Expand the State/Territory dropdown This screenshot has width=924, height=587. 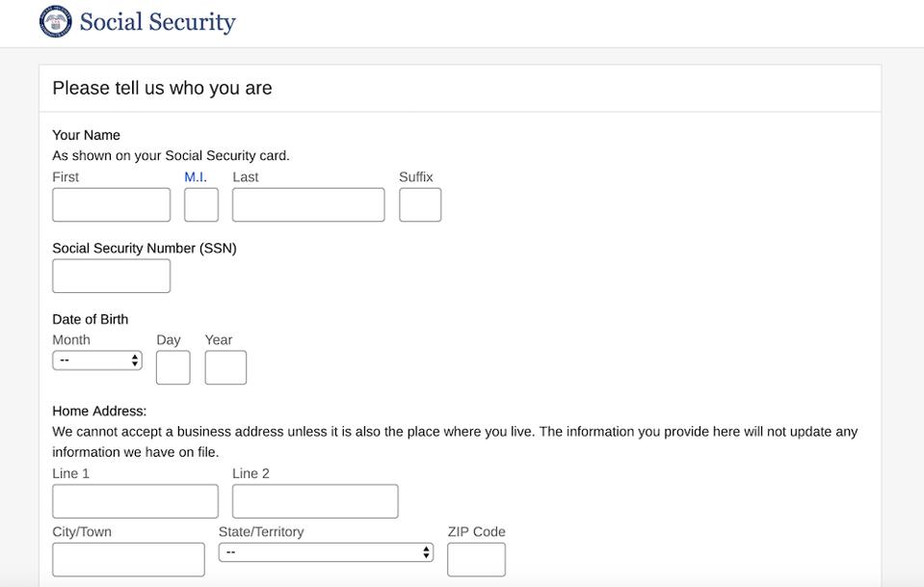[x=325, y=552]
